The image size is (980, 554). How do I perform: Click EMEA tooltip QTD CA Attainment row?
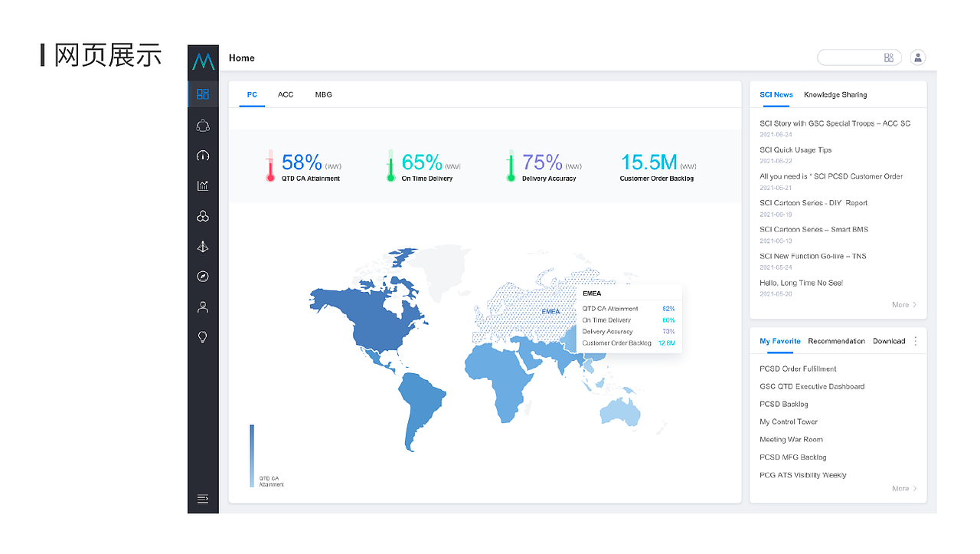[629, 309]
